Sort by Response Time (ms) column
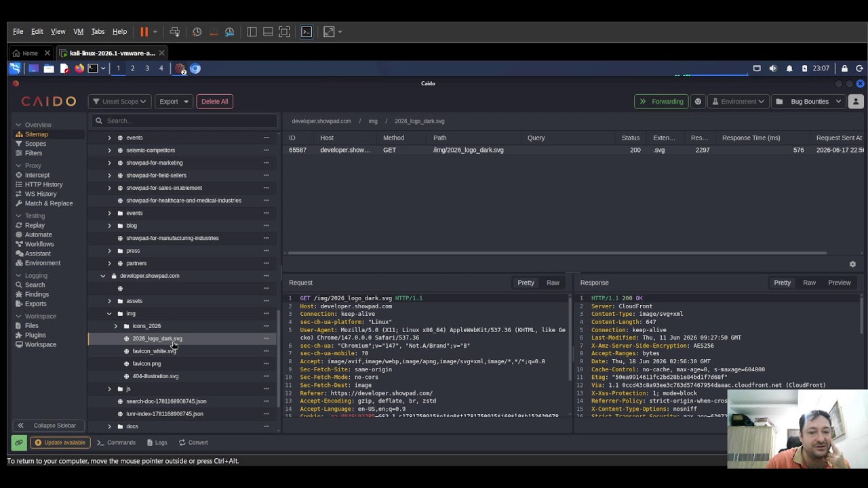Screen dimensions: 868x488 click(751, 138)
